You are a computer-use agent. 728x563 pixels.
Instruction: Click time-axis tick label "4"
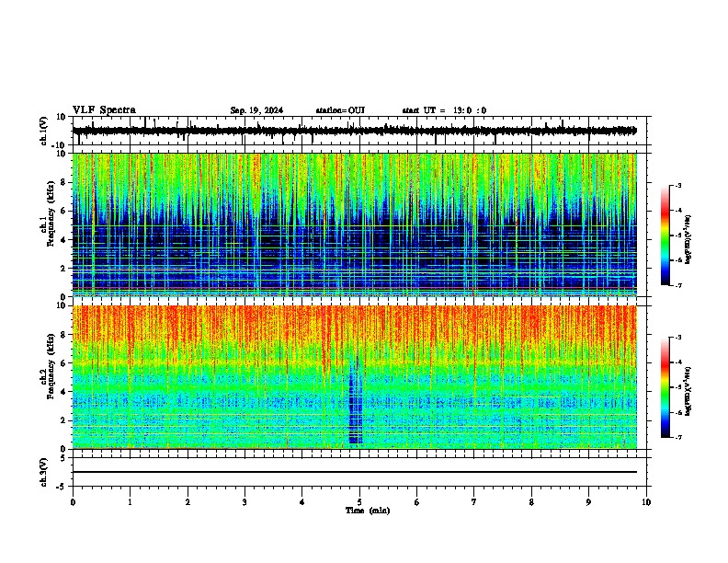click(302, 502)
